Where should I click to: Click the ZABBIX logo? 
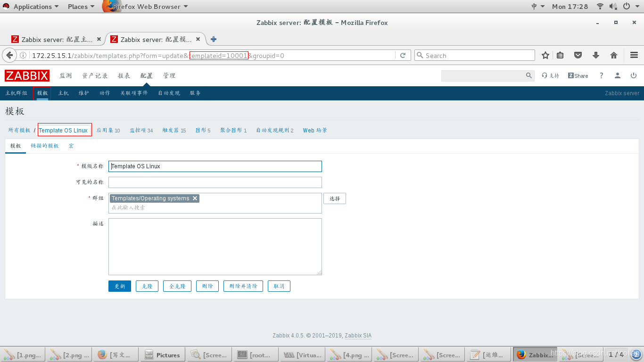click(x=27, y=75)
